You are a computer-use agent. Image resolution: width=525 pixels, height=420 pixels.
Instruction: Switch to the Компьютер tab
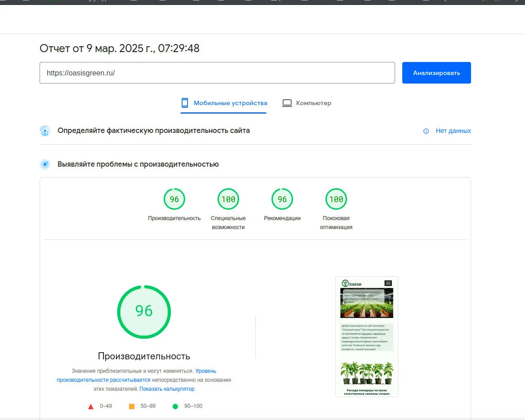[307, 103]
